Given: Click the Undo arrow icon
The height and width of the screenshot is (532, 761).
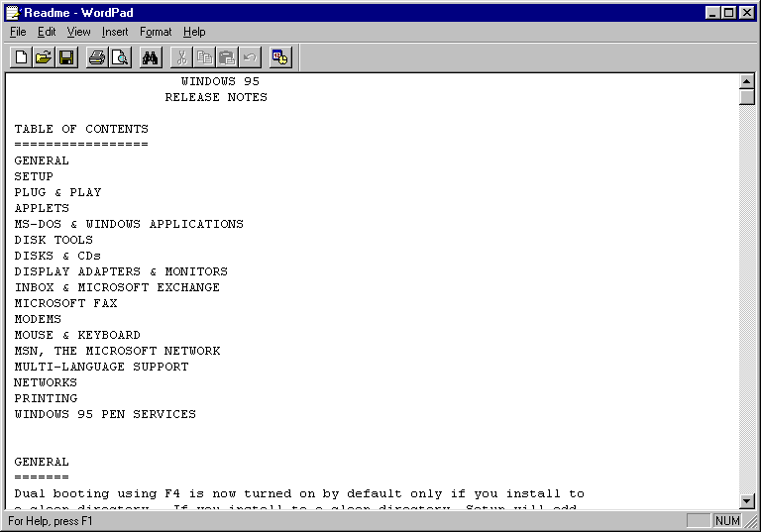Looking at the screenshot, I should (x=250, y=57).
